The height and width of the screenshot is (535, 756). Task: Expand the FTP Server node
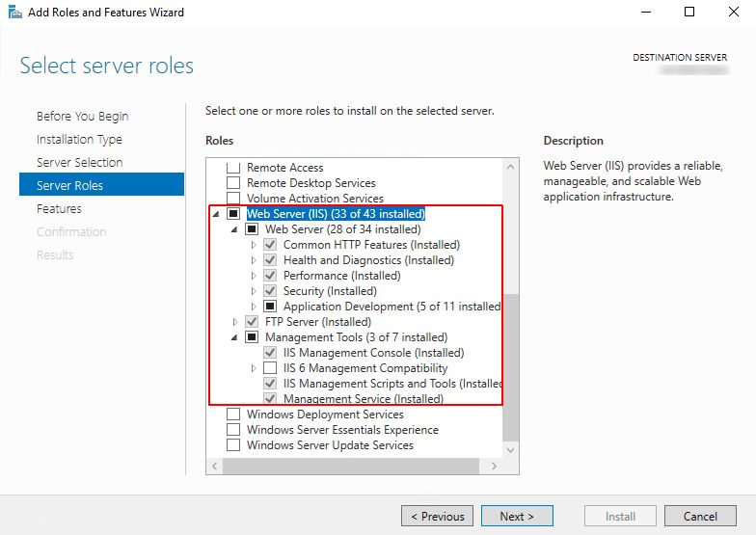(x=234, y=322)
